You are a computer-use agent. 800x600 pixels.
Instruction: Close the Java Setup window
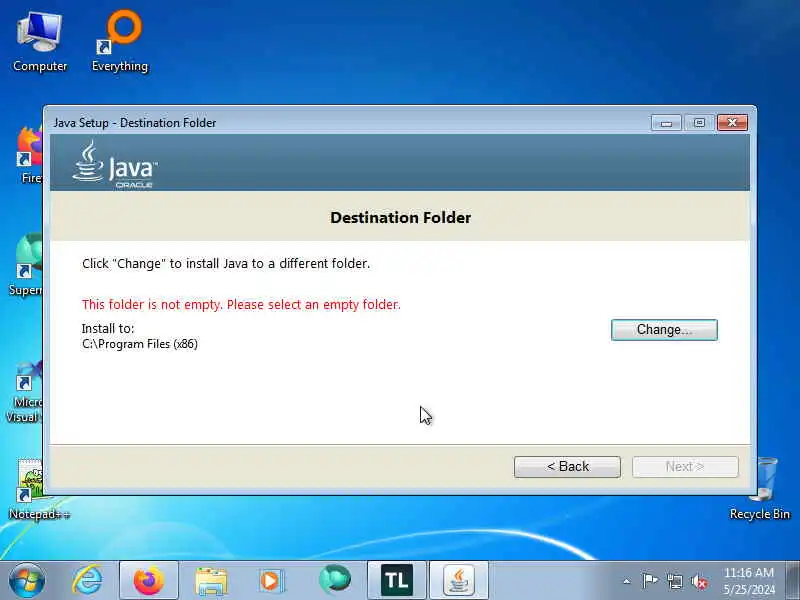click(x=732, y=123)
